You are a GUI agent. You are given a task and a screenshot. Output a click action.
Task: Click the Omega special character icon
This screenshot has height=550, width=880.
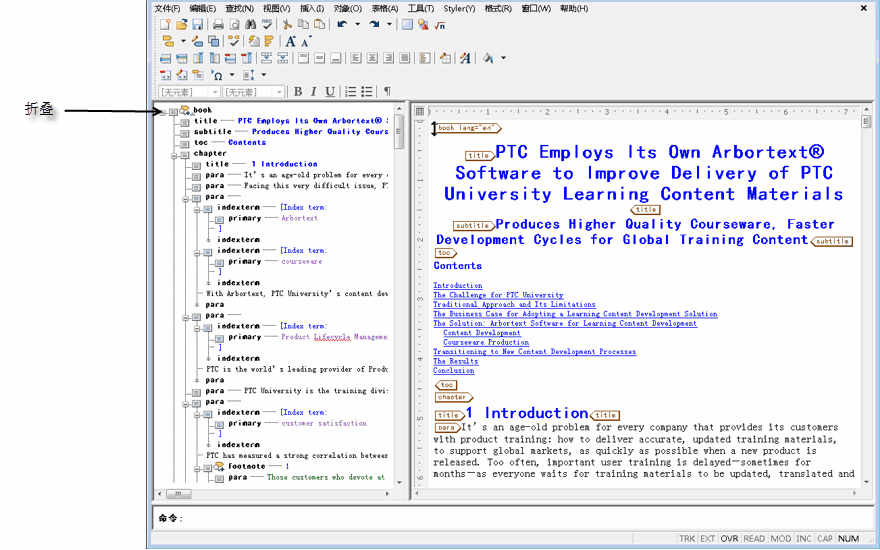coord(218,75)
